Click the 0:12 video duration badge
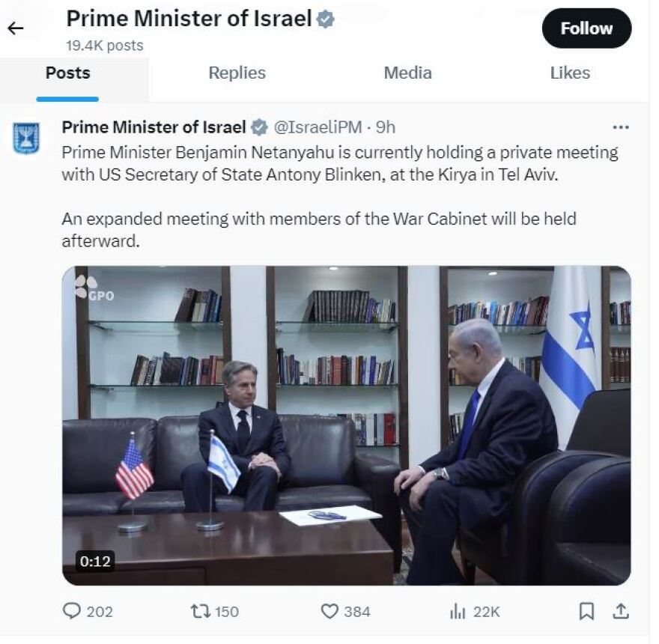This screenshot has width=659, height=644. 95,561
